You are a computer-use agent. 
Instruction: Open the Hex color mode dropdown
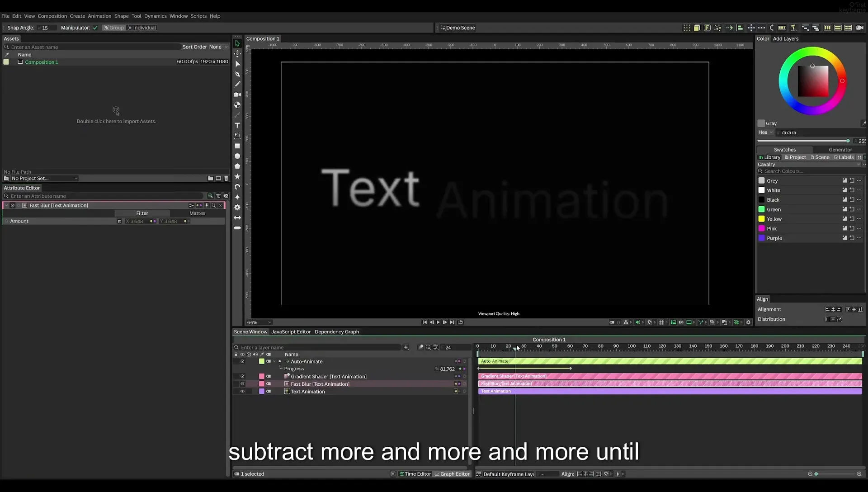tap(765, 132)
